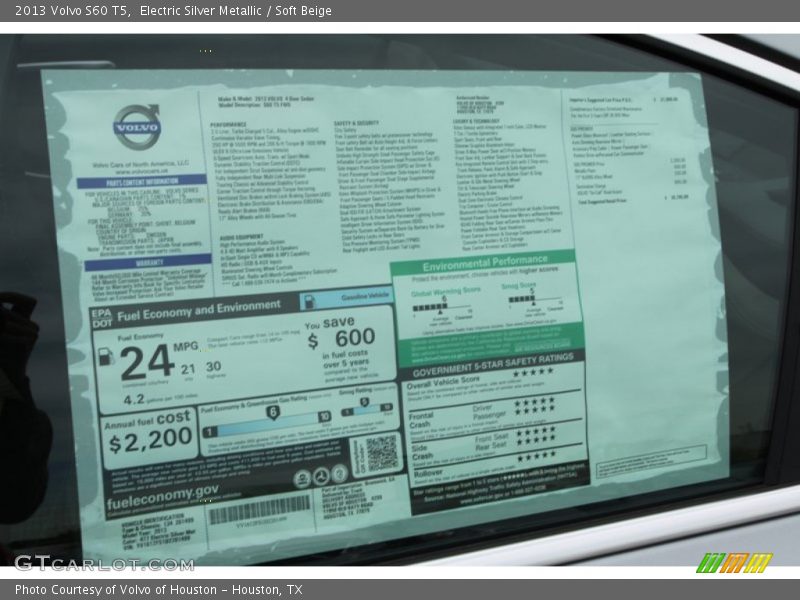This screenshot has height=600, width=800.
Task: Click the '21' city MPG value
Action: 188,369
